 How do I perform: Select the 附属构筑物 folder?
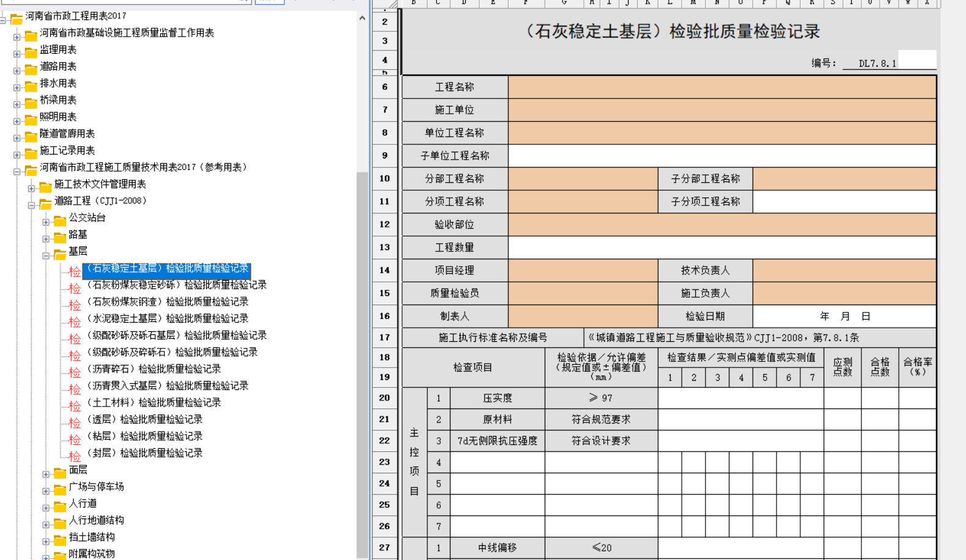click(x=92, y=554)
